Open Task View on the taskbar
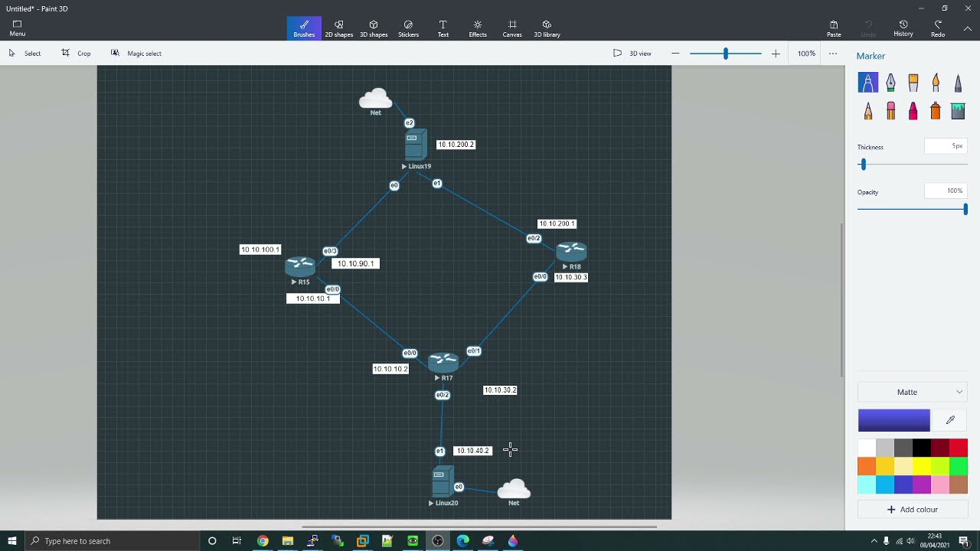The height and width of the screenshot is (551, 980). (x=237, y=541)
